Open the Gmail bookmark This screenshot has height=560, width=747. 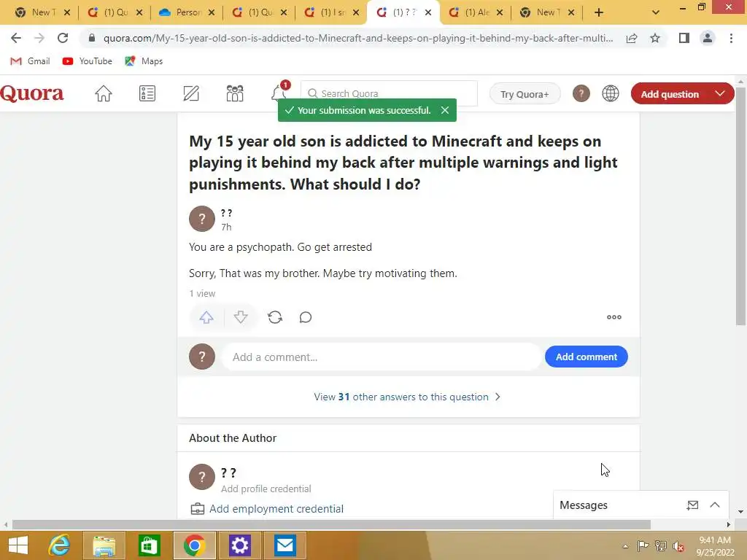click(x=30, y=61)
